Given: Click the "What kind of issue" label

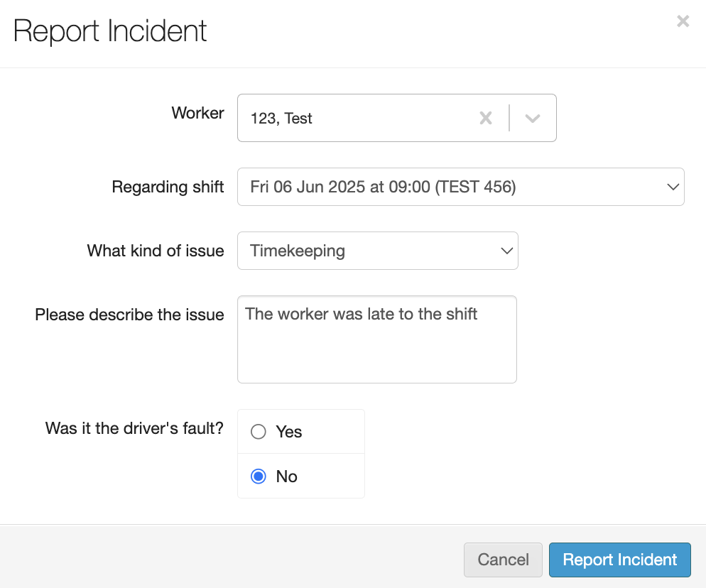Looking at the screenshot, I should pyautogui.click(x=156, y=251).
